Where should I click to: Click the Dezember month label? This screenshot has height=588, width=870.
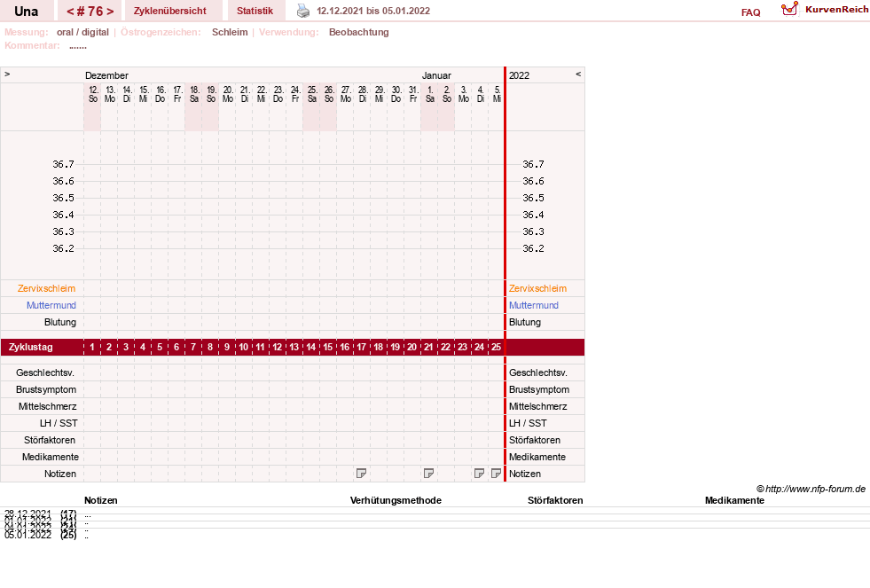pos(106,75)
